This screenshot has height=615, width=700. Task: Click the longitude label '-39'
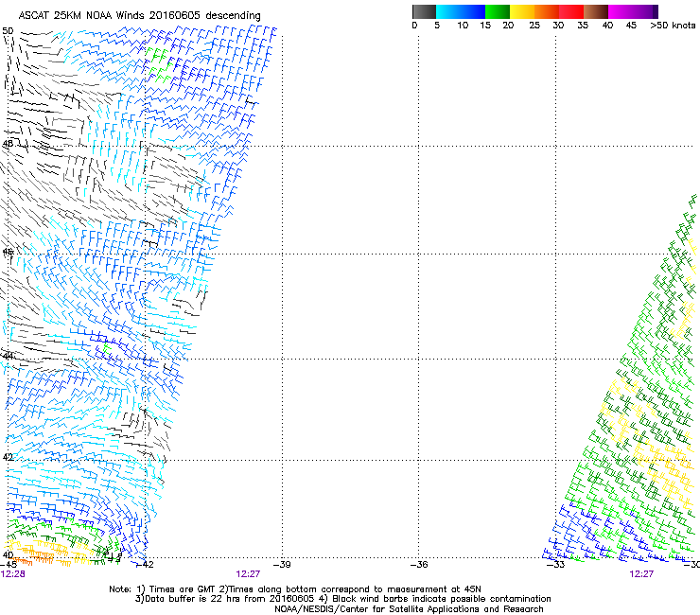click(x=282, y=565)
